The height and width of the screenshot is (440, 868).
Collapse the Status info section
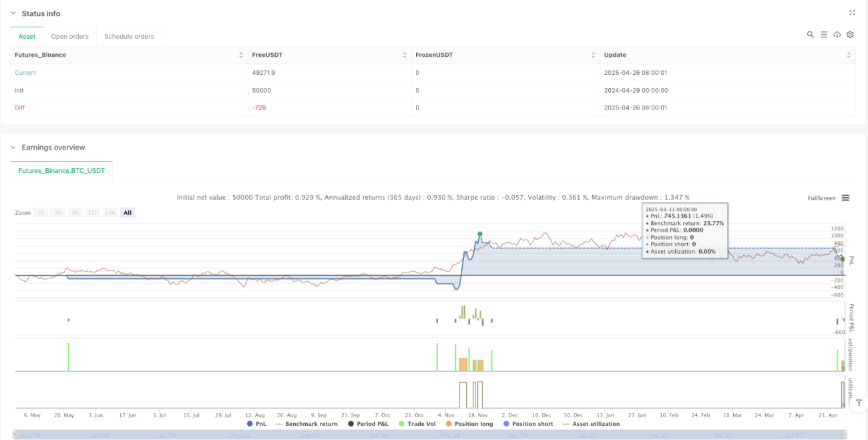pyautogui.click(x=14, y=13)
